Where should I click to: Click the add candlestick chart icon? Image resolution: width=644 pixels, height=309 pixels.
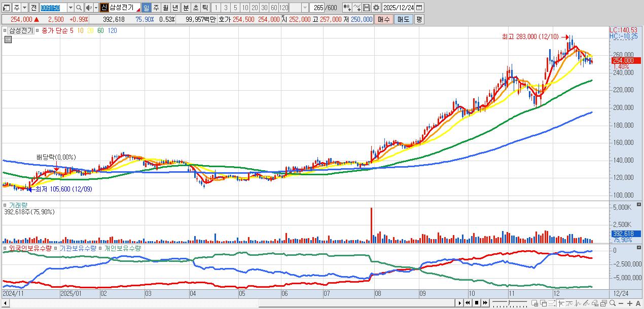(347, 8)
